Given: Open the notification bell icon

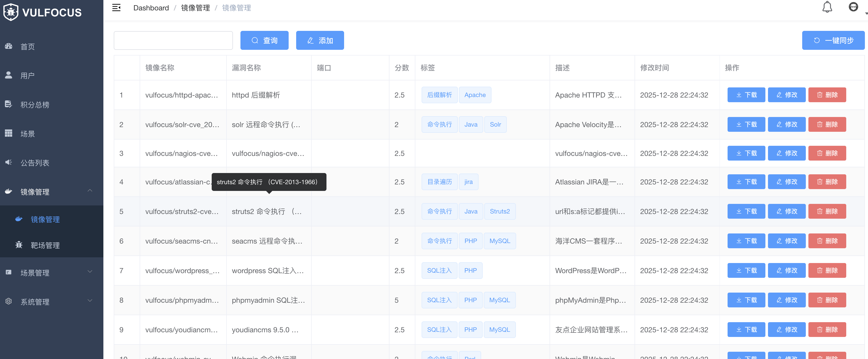Looking at the screenshot, I should point(827,7).
